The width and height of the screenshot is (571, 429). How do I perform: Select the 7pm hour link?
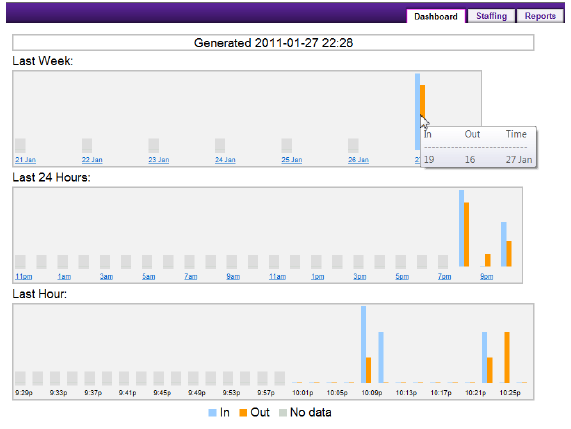(x=444, y=276)
